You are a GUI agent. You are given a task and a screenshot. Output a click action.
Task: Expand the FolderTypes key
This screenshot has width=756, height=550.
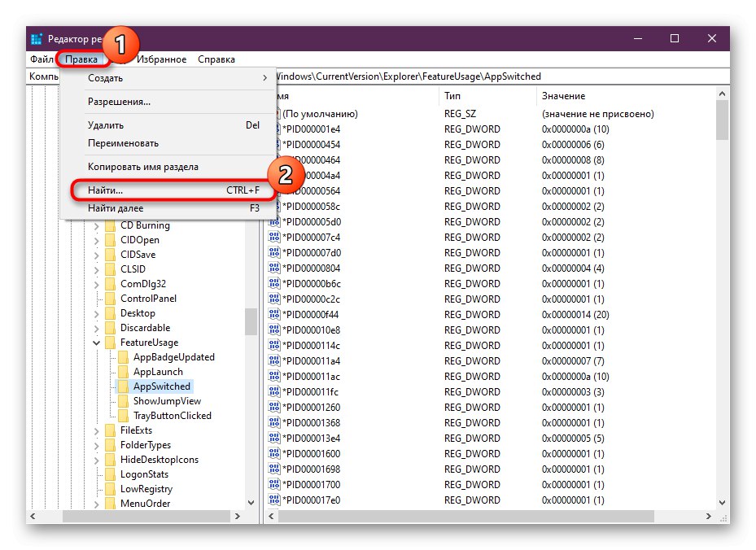96,445
